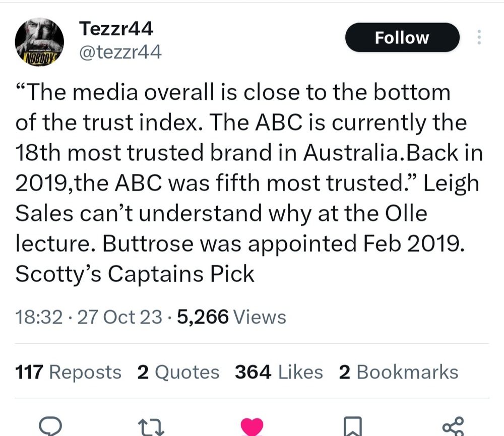Repost this tweet using the arrows icon
This screenshot has height=436, width=504.
[x=151, y=427]
